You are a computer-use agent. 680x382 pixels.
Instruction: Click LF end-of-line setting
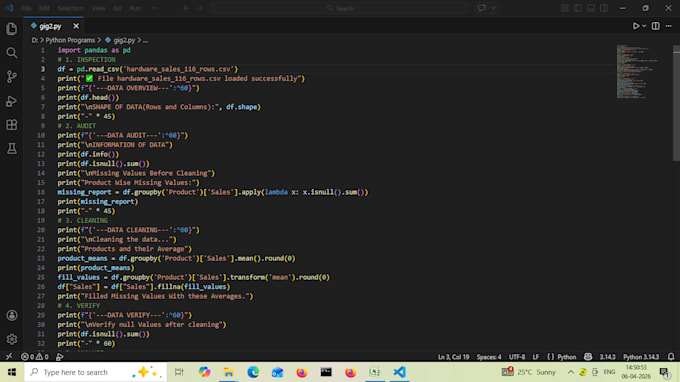click(536, 357)
